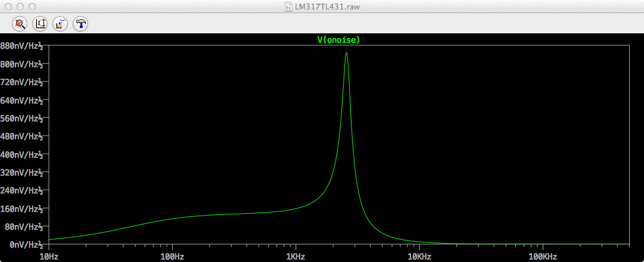Click the 880nV/Hz½ vertical axis label
This screenshot has height=262, width=644.
click(x=21, y=46)
